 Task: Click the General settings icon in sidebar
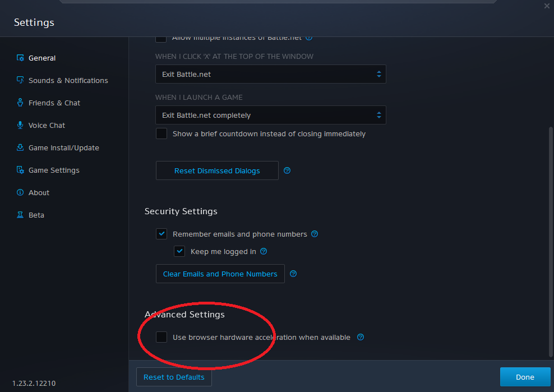pos(20,58)
